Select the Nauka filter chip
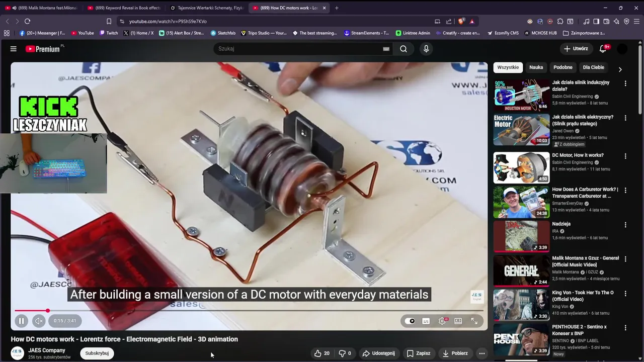644x362 pixels. click(x=536, y=67)
